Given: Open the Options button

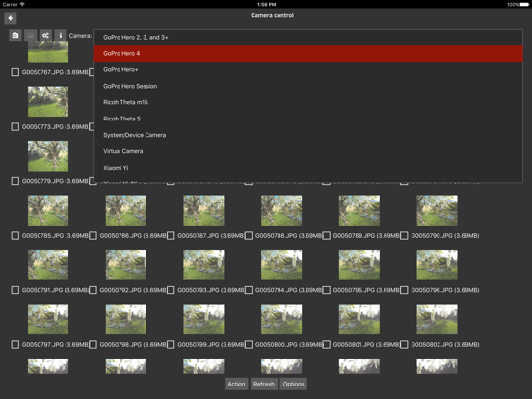Looking at the screenshot, I should [294, 385].
